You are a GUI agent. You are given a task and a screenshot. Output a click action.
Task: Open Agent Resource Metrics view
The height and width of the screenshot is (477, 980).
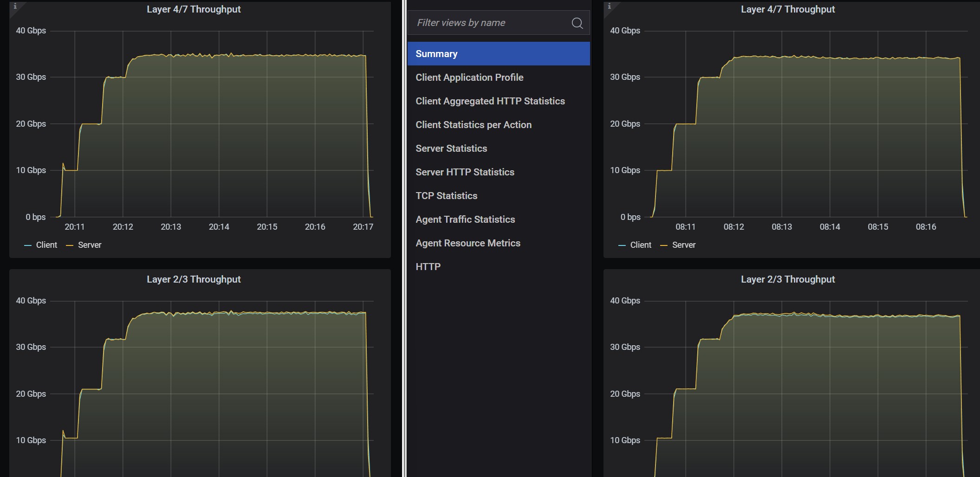(468, 243)
